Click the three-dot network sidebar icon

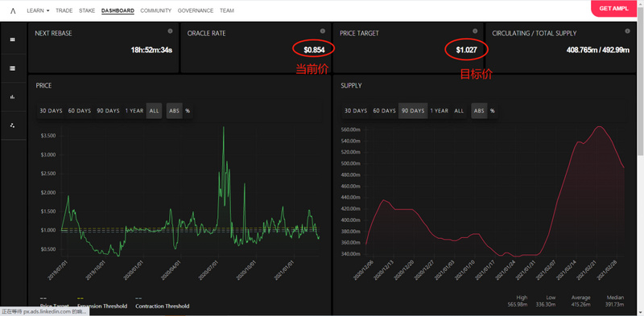(x=12, y=125)
